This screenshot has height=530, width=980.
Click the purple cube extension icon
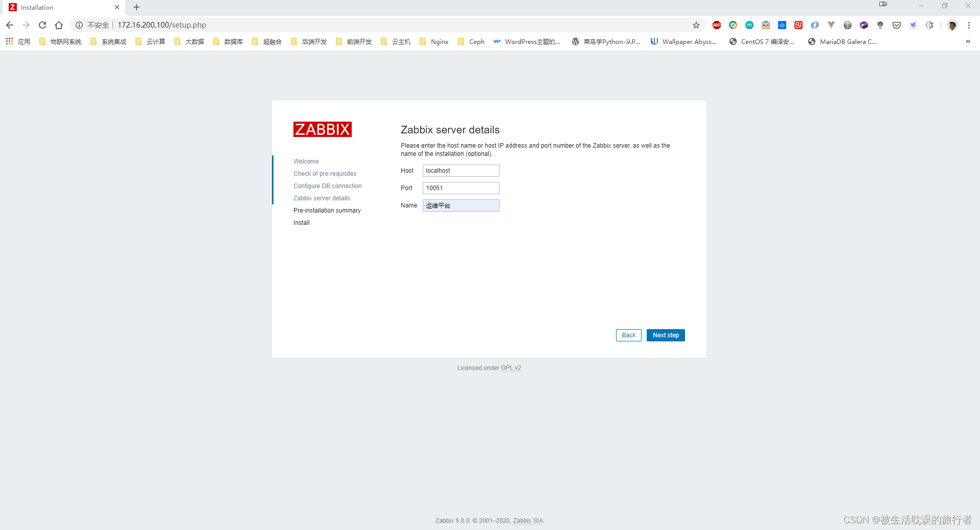tap(864, 25)
